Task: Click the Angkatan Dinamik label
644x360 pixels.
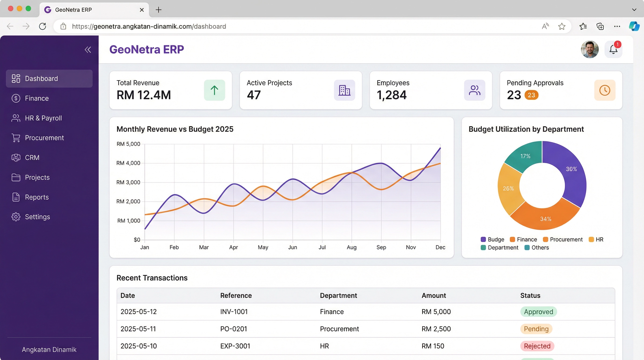Action: [49, 349]
